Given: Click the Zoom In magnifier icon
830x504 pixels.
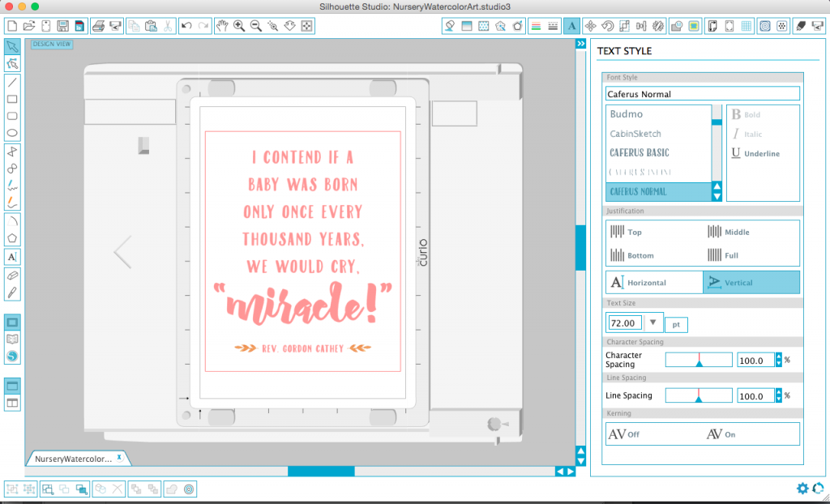Looking at the screenshot, I should [239, 26].
